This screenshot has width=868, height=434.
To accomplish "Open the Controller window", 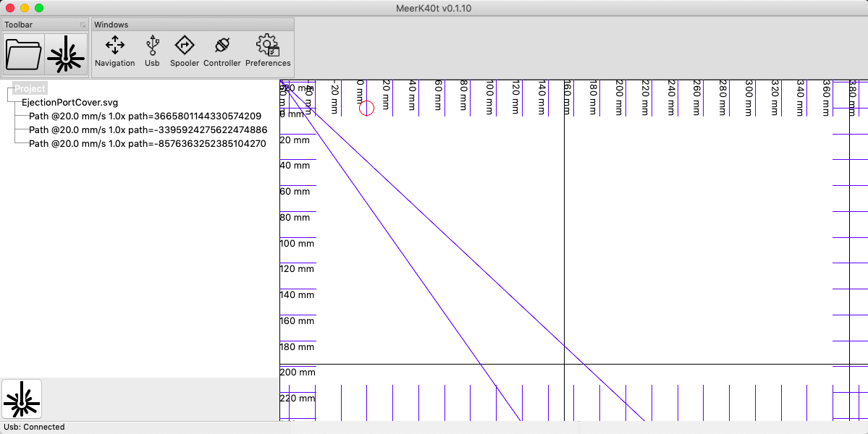I will [x=222, y=51].
